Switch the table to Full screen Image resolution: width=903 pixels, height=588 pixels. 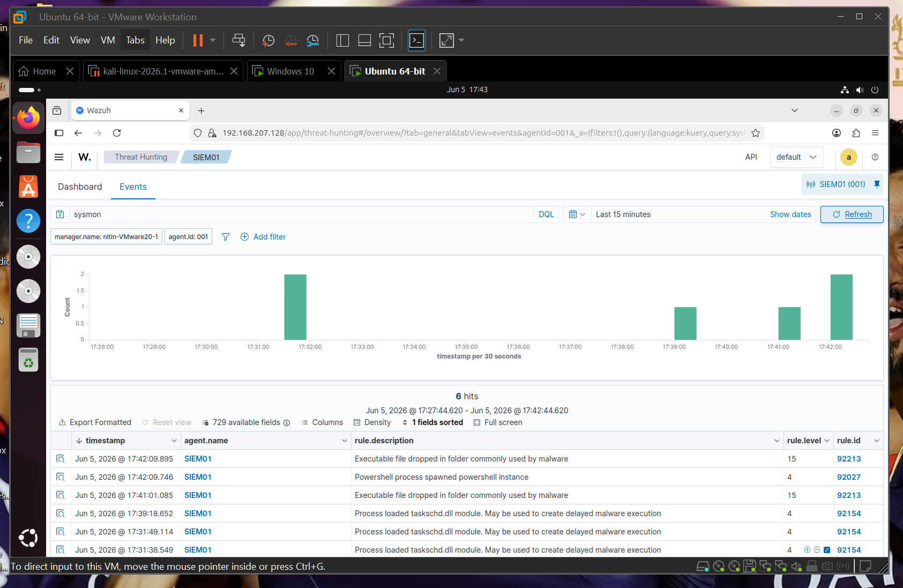tap(497, 422)
